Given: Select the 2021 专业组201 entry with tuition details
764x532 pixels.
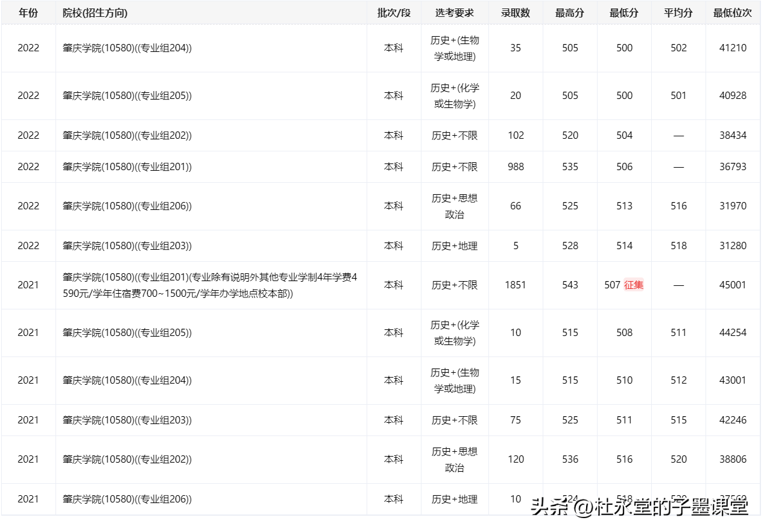Looking at the screenshot, I should click(210, 285).
